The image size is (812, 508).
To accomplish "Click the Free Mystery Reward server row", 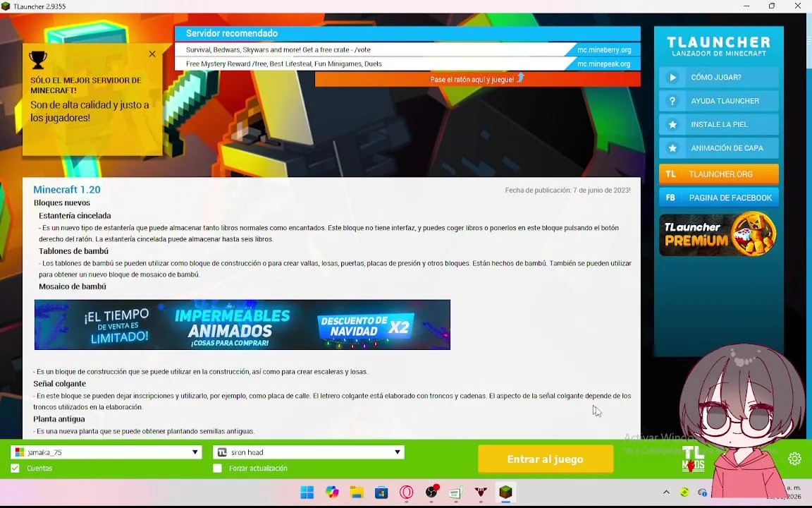I will click(407, 64).
